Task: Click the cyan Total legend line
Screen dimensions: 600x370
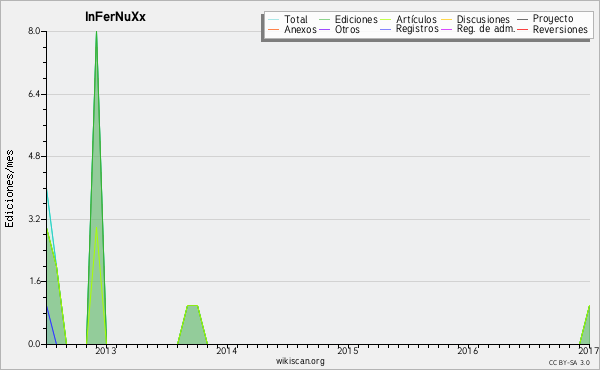Action: 274,19
